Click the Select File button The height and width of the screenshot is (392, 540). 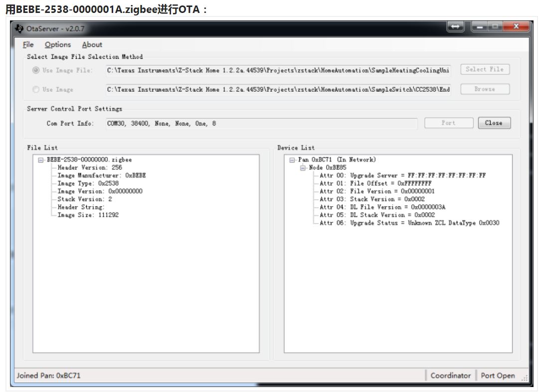point(485,70)
